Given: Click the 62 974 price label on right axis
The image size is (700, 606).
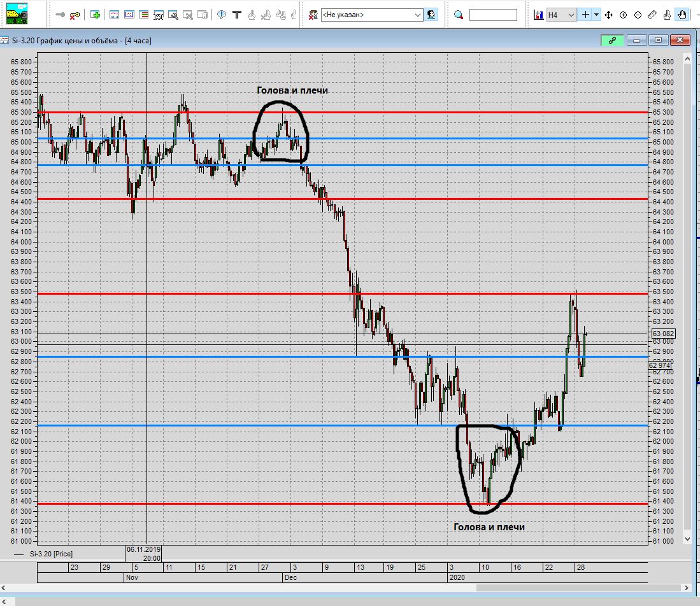Looking at the screenshot, I should 660,365.
